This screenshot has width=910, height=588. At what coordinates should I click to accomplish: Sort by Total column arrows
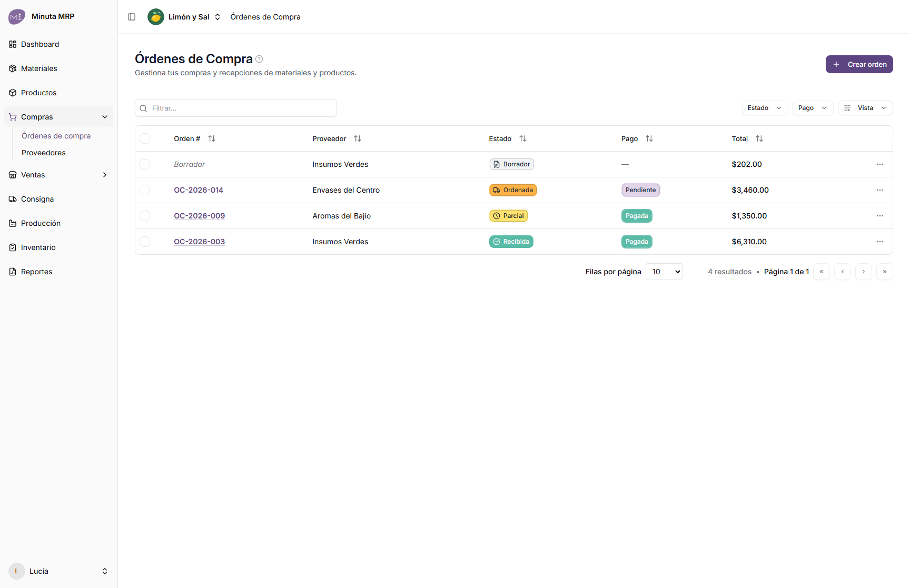coord(759,138)
